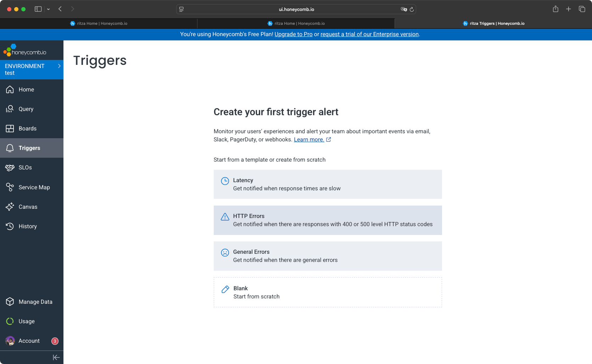
Task: Click the Usage circle icon
Action: tap(10, 321)
